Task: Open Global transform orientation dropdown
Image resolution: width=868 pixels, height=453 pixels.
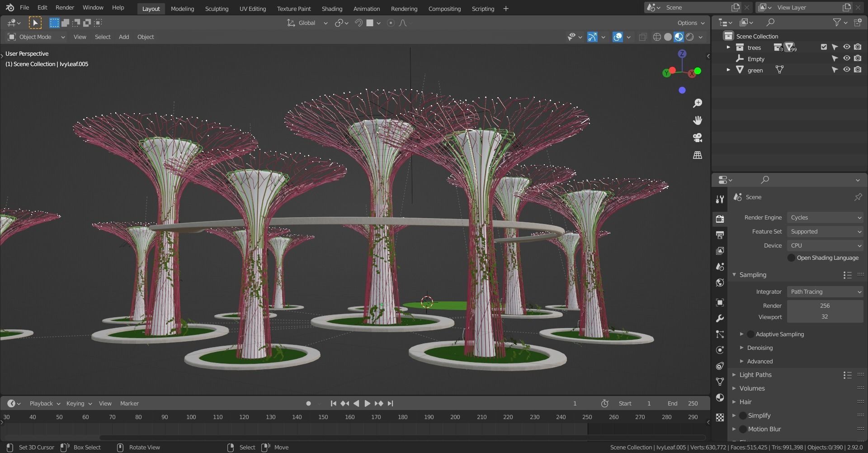Action: pos(307,23)
